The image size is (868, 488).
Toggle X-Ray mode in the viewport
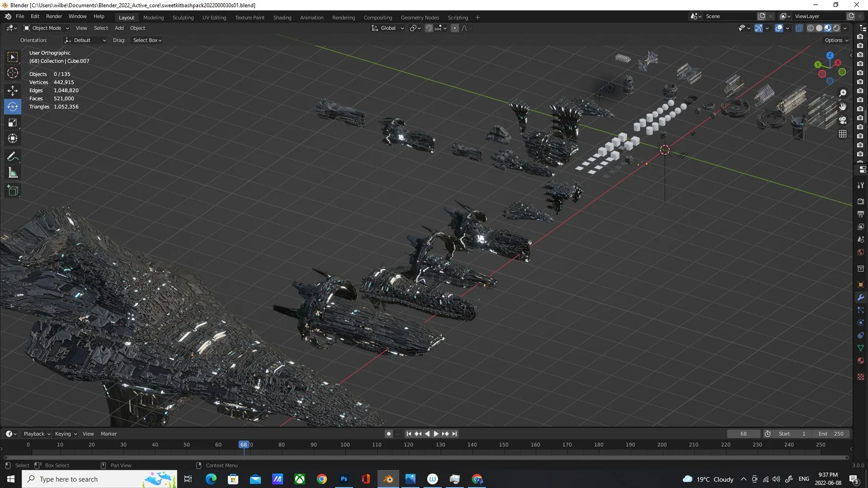[799, 28]
